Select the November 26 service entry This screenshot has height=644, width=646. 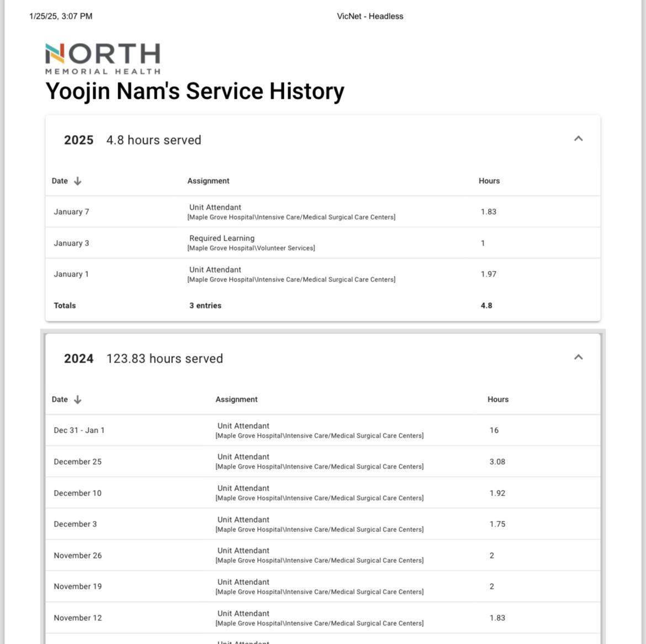[x=243, y=555]
